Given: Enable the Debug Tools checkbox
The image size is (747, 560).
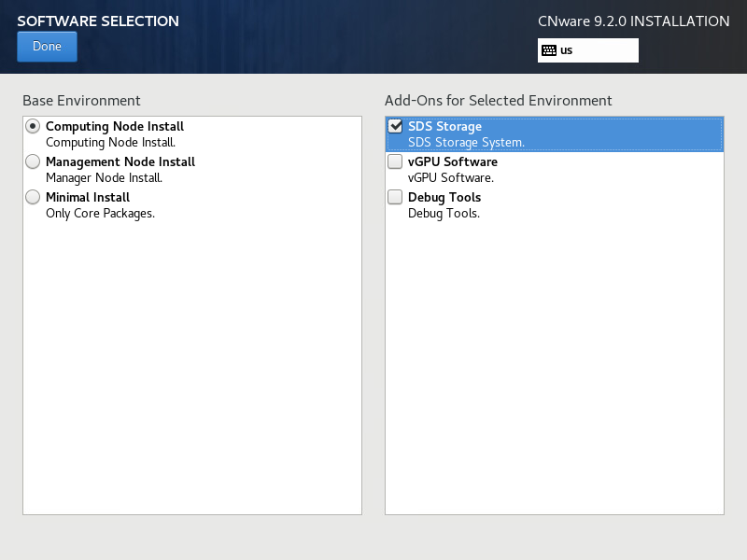Looking at the screenshot, I should (x=395, y=197).
